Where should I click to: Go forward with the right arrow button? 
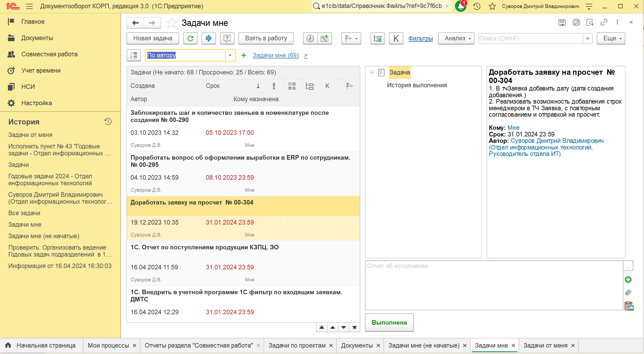coord(152,23)
